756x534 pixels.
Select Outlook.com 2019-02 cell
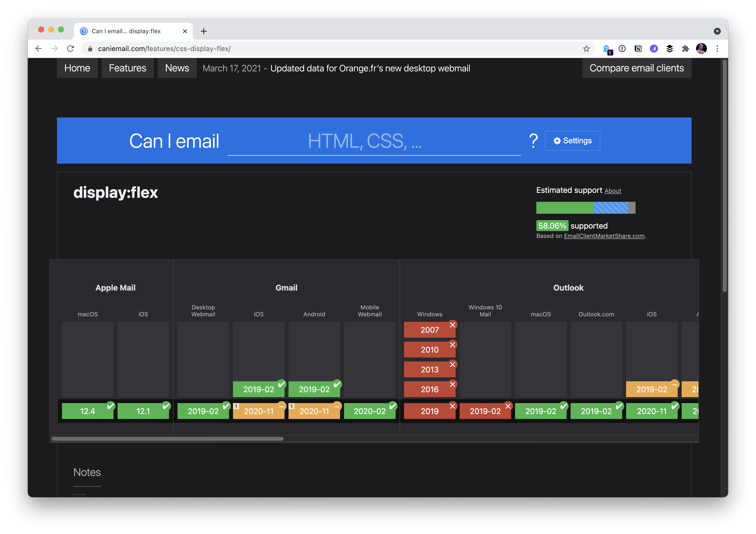coord(596,411)
